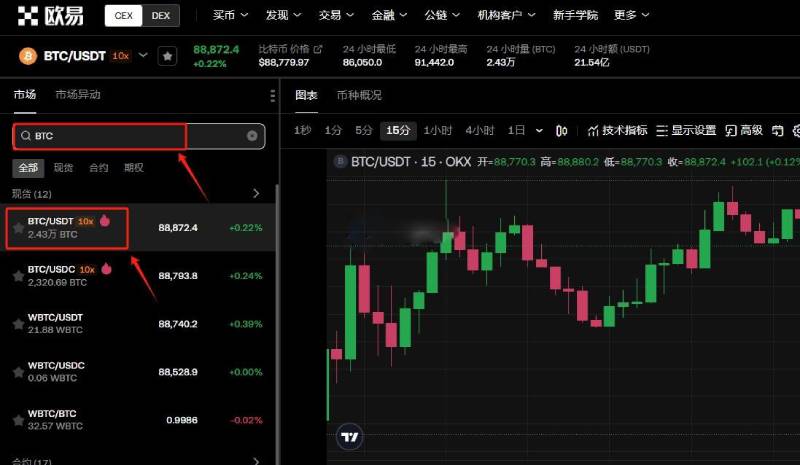Filter list by 合约
Screen dimensions: 800x465
click(x=98, y=167)
